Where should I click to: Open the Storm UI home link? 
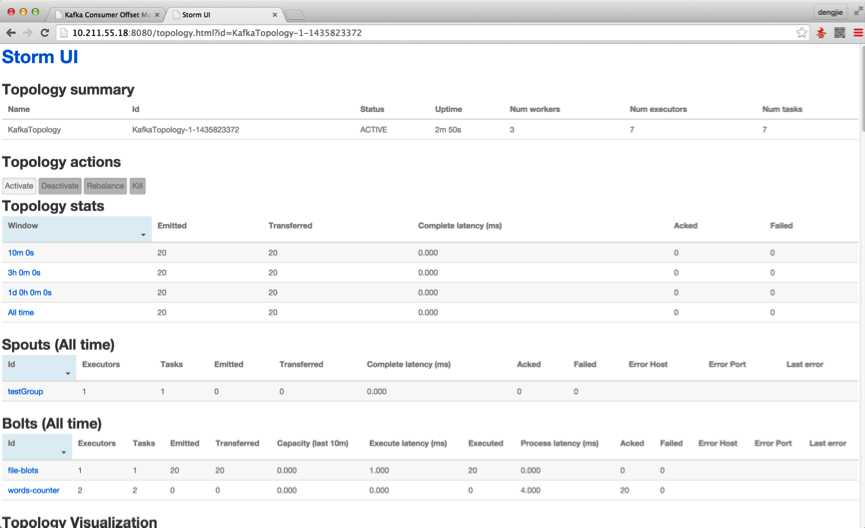(40, 57)
